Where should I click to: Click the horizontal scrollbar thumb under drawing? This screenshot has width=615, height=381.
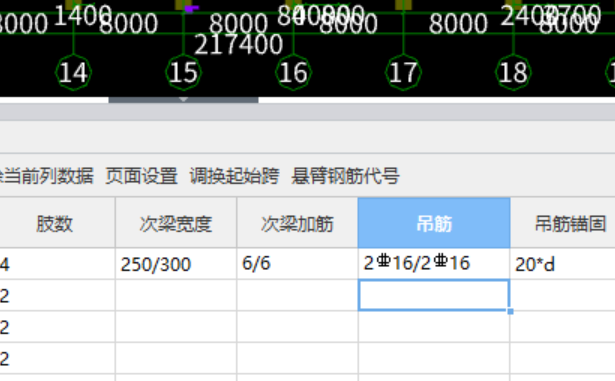(183, 100)
